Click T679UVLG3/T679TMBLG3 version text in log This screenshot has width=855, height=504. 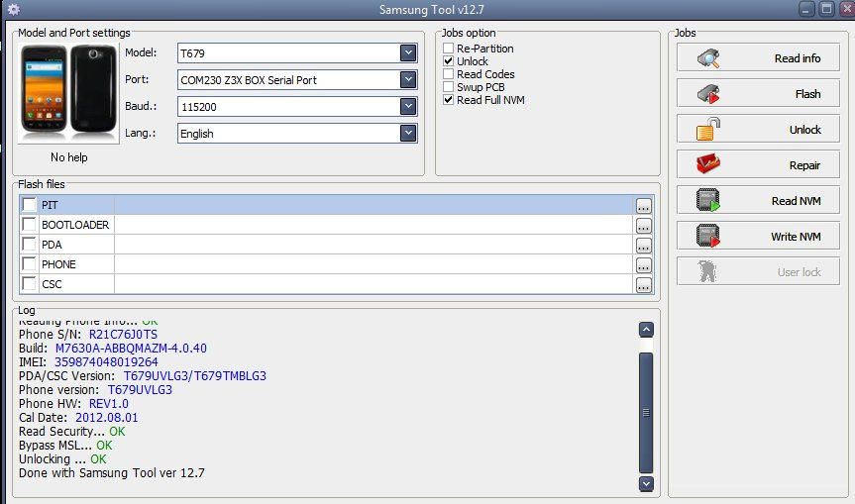(x=194, y=376)
